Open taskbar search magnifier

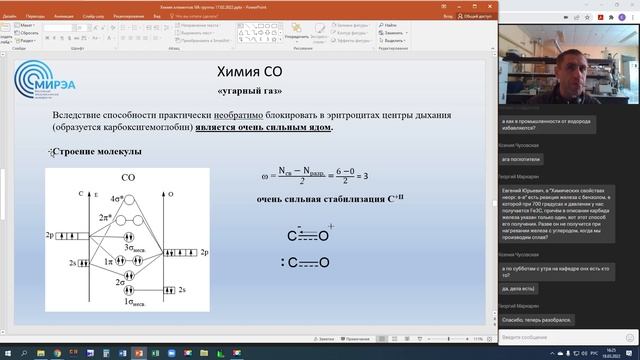[x=24, y=353]
